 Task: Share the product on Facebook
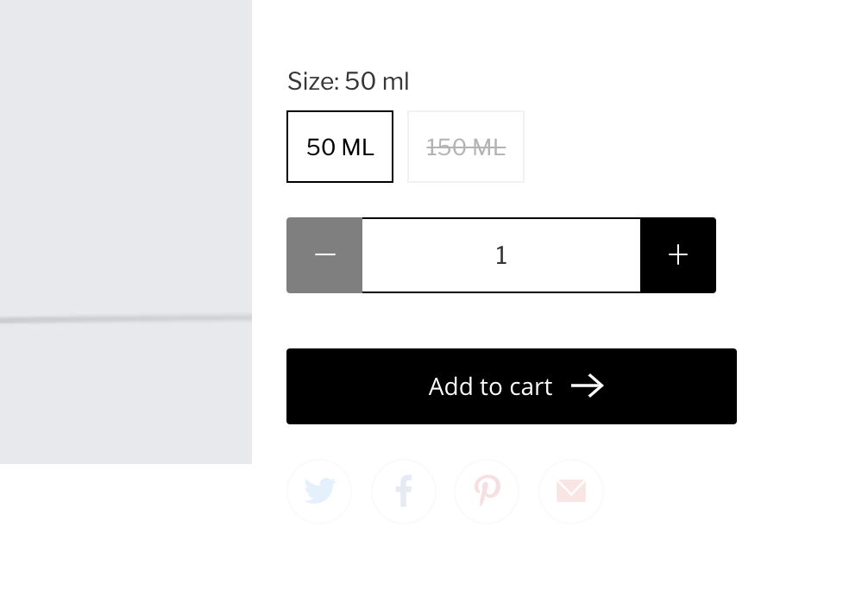click(x=403, y=492)
